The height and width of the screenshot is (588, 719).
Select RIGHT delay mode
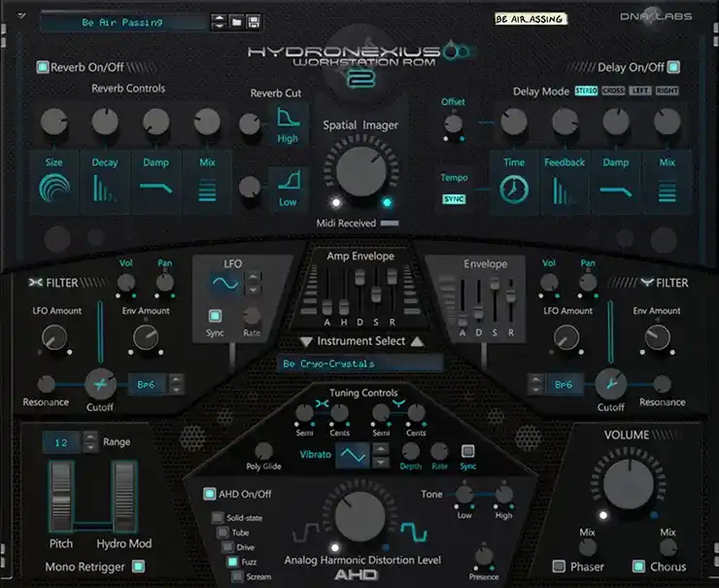click(x=667, y=90)
